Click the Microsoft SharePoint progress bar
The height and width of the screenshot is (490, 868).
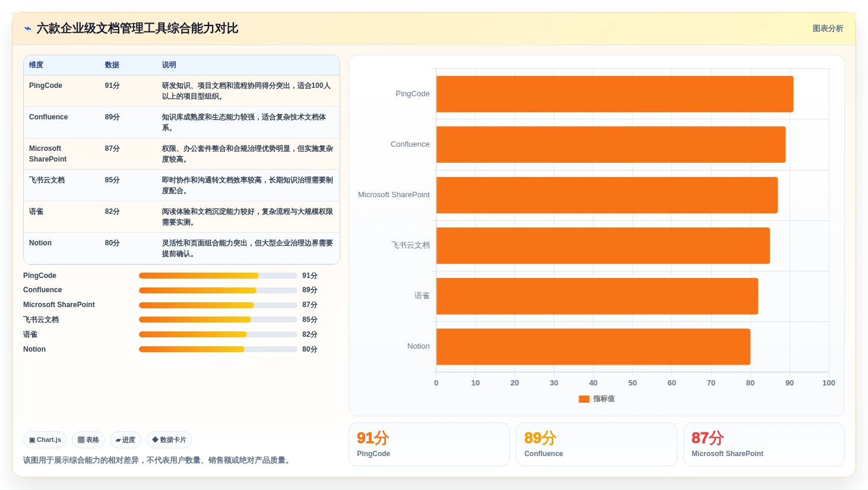pos(218,305)
